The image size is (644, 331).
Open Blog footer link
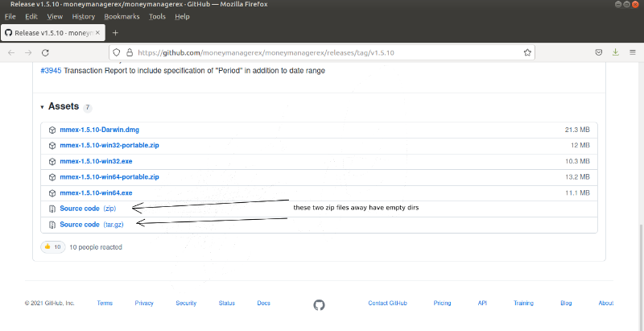(566, 303)
